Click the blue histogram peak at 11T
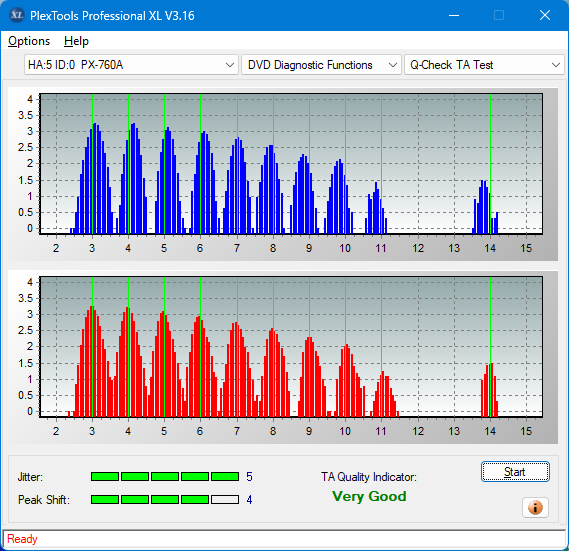Image resolution: width=569 pixels, height=551 pixels. [x=376, y=208]
